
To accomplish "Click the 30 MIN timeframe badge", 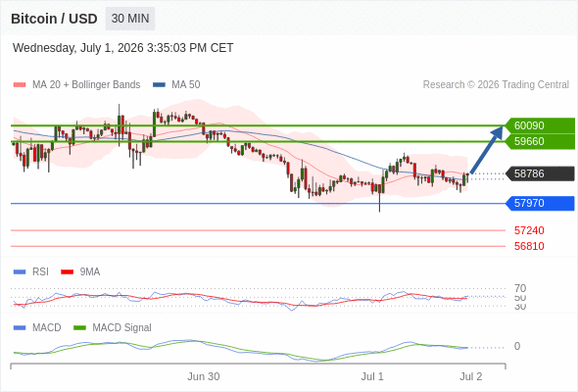I will point(130,19).
